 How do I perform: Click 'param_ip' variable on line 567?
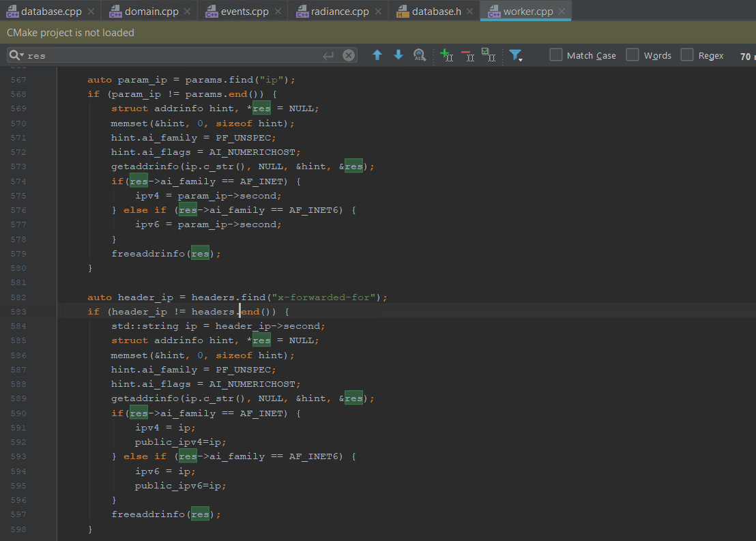pos(142,80)
